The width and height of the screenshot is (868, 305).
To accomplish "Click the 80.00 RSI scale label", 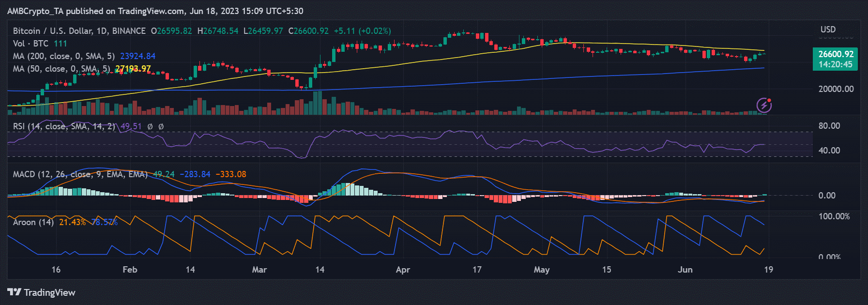I will coord(829,126).
